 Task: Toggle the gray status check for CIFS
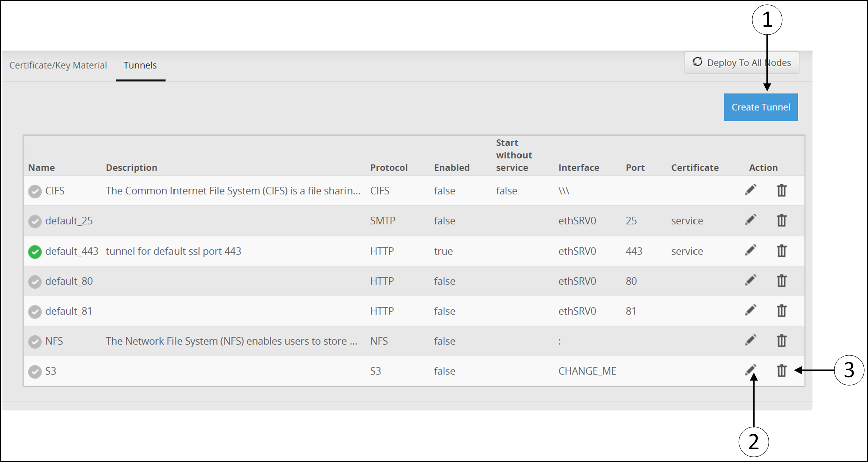(35, 191)
